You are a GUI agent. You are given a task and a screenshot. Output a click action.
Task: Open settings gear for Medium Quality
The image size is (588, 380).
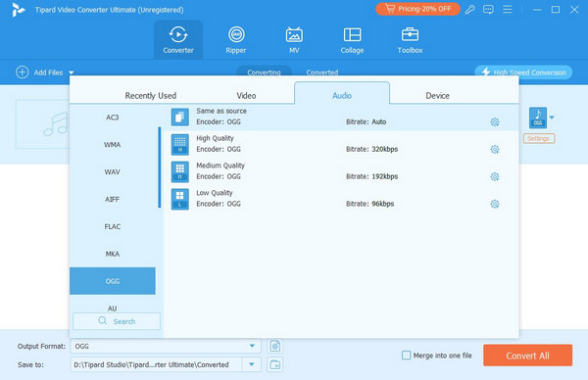point(495,177)
